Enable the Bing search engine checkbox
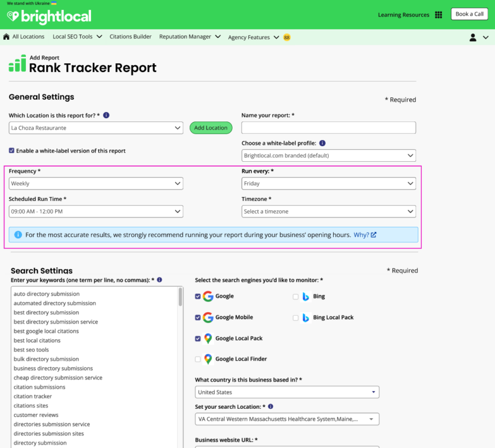495x448 pixels. click(x=296, y=297)
